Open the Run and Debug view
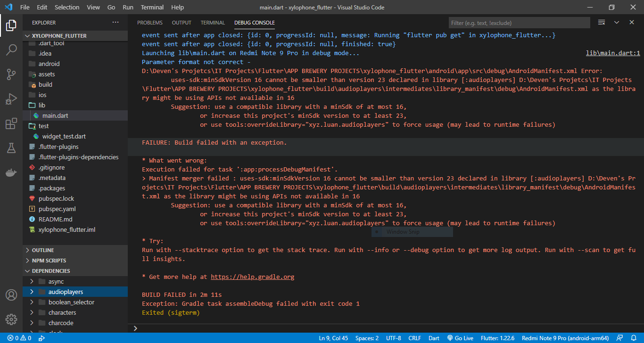Viewport: 644px width, 343px height. (11, 99)
